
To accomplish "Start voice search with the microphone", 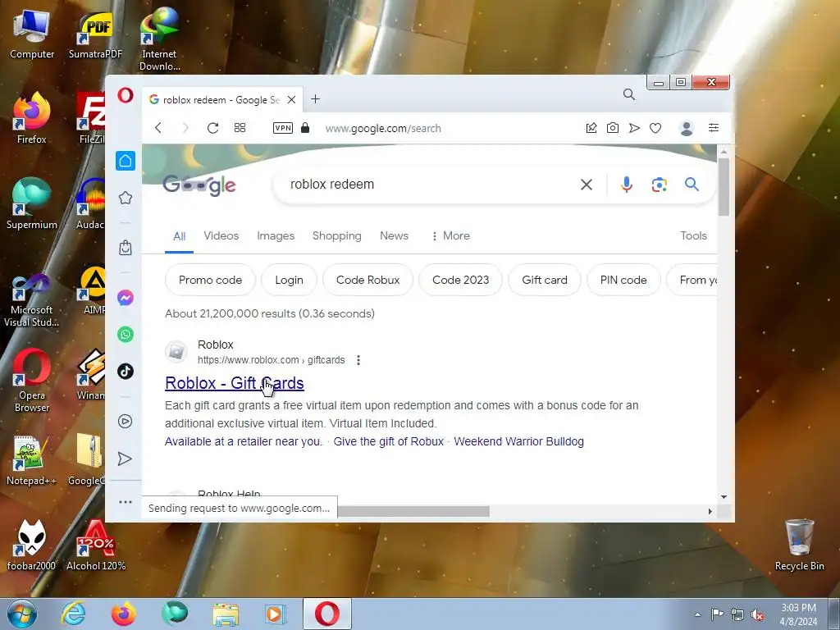I will (x=626, y=185).
